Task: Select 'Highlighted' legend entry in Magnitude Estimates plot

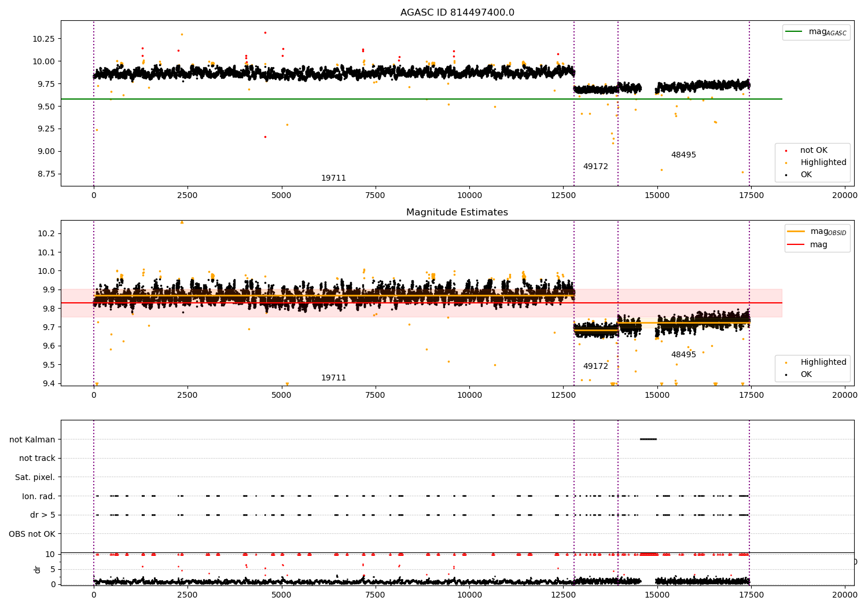Action: coord(823,362)
